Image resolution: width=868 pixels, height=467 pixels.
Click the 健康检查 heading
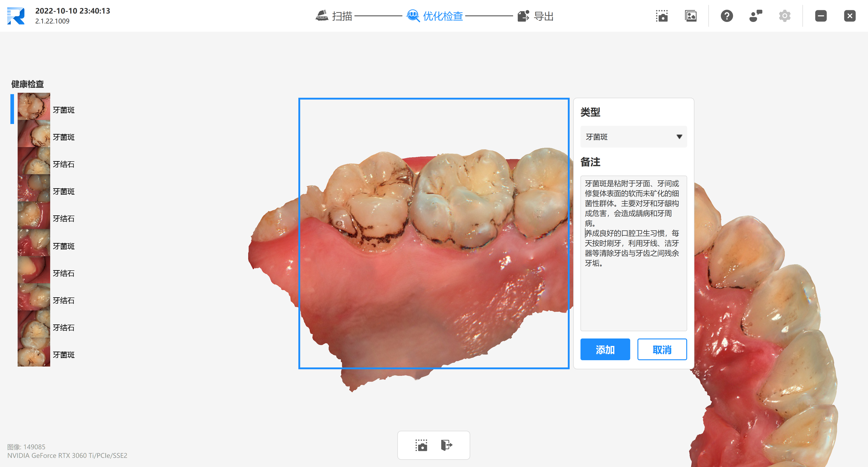click(28, 84)
